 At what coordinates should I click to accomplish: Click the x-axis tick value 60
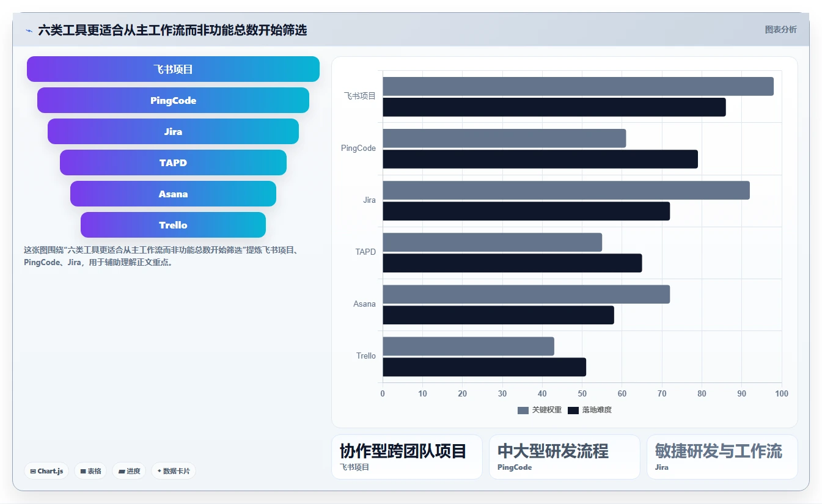[622, 393]
